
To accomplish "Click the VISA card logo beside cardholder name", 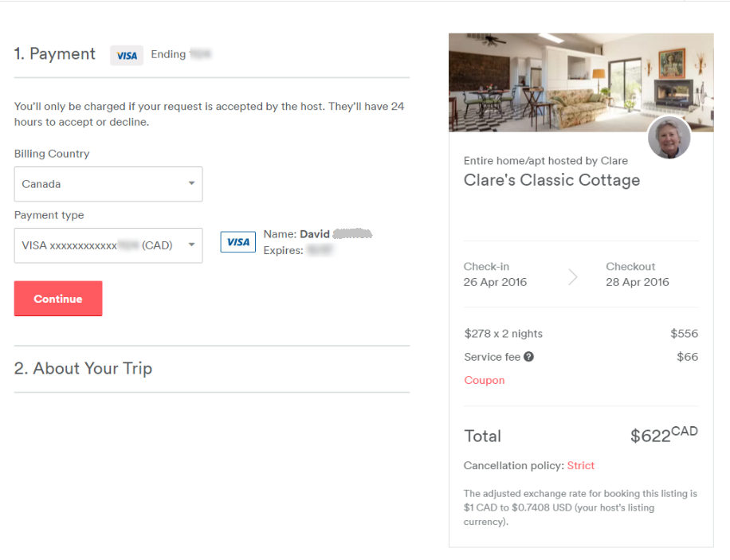I will click(237, 242).
